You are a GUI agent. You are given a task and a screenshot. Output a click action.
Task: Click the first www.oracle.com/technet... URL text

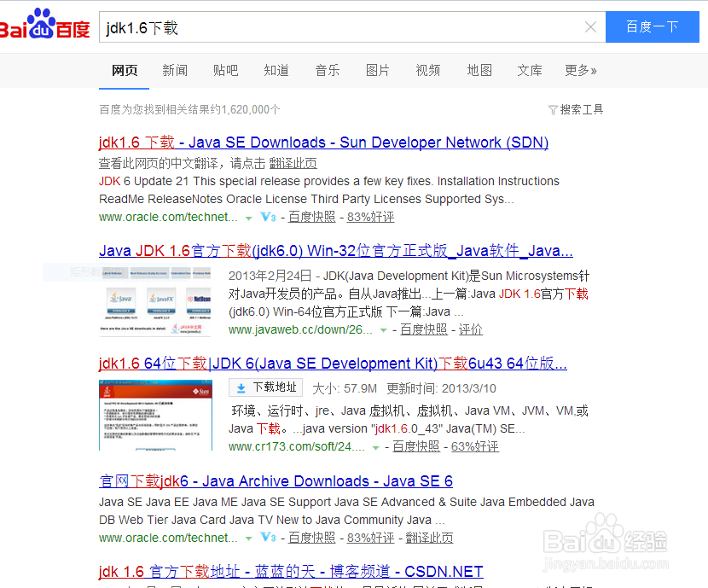[x=168, y=218]
